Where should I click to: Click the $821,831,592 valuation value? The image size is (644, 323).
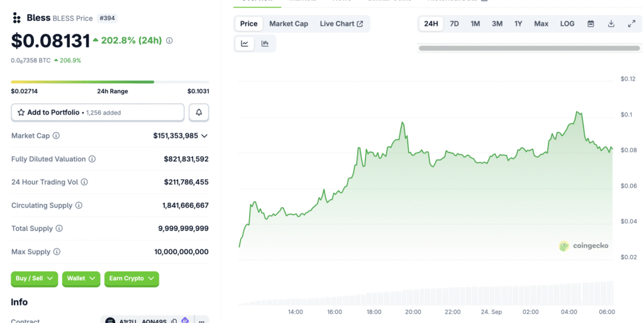point(186,159)
